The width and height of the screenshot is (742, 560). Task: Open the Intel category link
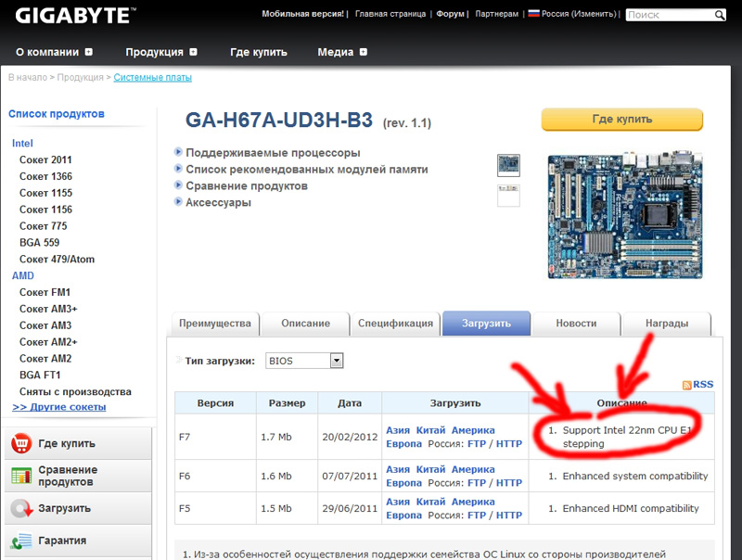[22, 144]
